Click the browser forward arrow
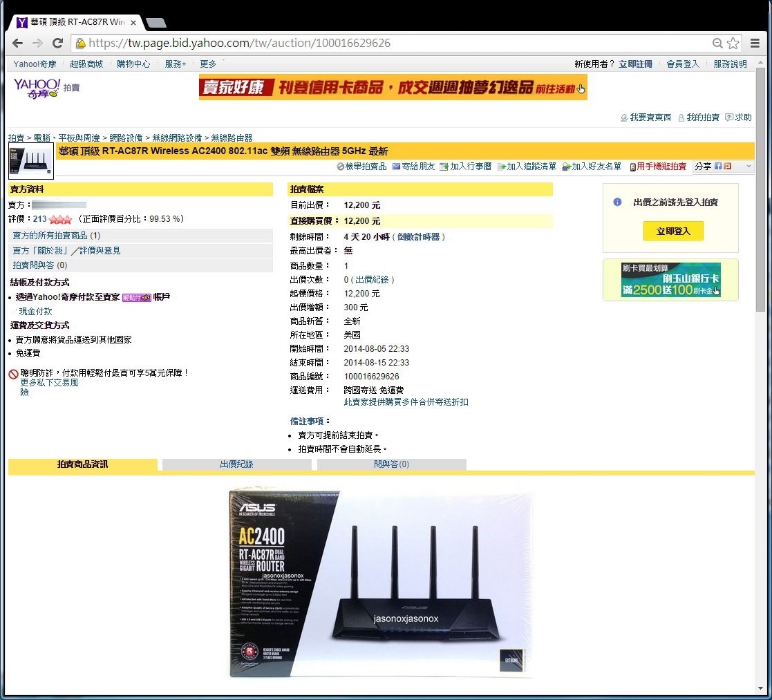Viewport: 772px width, 700px height. [x=37, y=44]
